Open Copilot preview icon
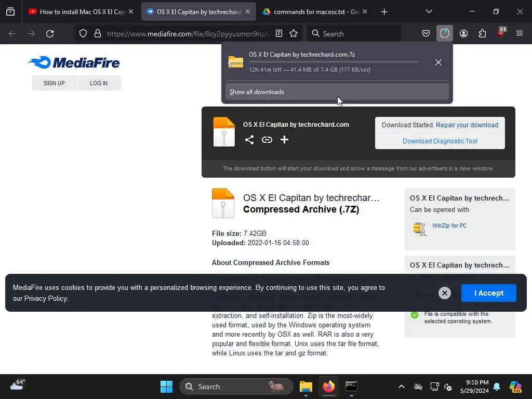 click(x=515, y=387)
